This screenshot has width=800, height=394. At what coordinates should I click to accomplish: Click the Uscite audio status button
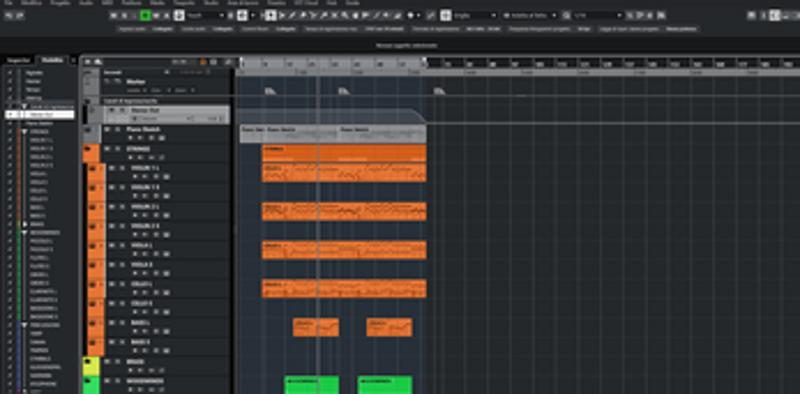[x=193, y=29]
